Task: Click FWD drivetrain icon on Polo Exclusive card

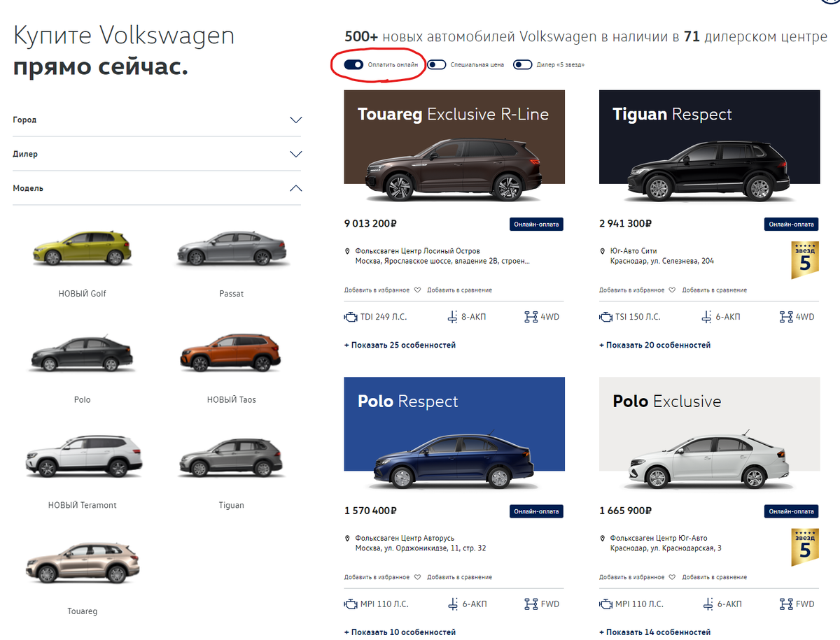Action: 786,604
